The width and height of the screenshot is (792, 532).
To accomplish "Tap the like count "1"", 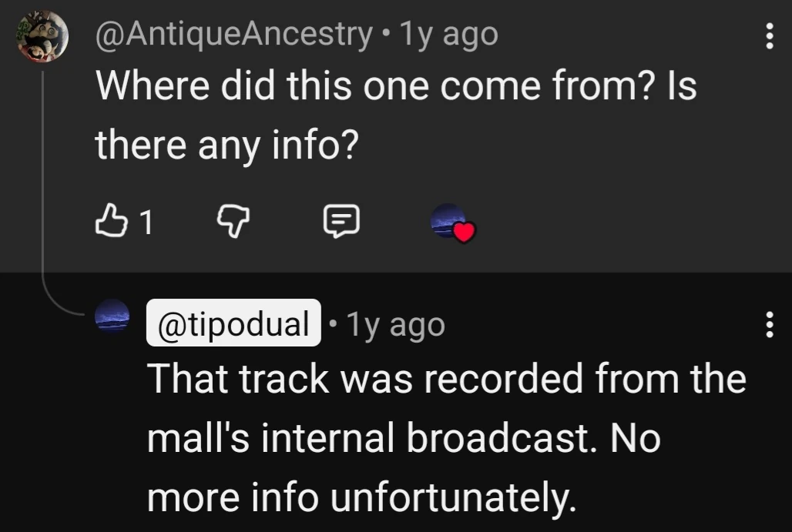I will pyautogui.click(x=146, y=223).
